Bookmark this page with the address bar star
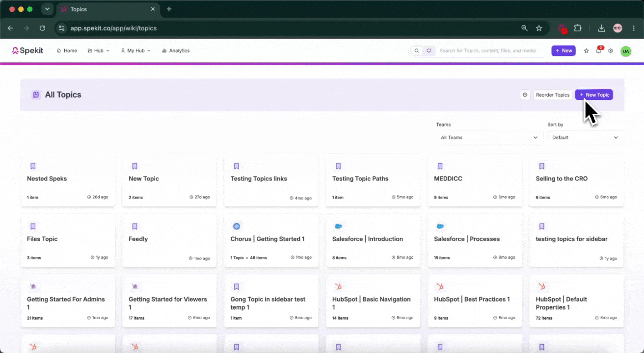 pos(539,28)
